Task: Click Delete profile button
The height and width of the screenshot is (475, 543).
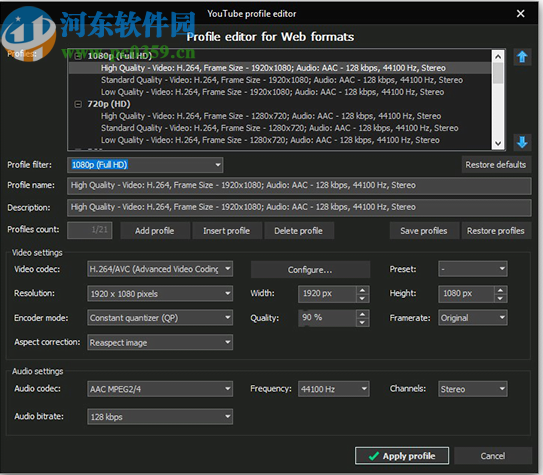Action: pyautogui.click(x=299, y=231)
